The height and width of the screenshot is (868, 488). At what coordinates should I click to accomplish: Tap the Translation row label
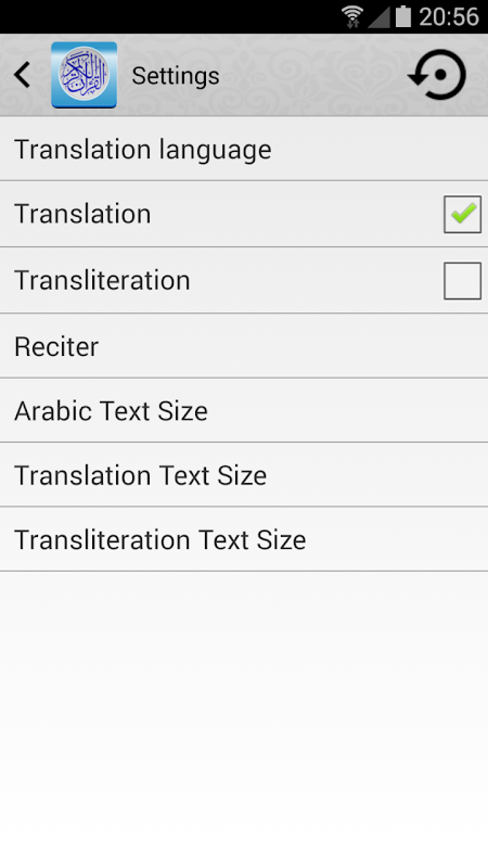(83, 214)
